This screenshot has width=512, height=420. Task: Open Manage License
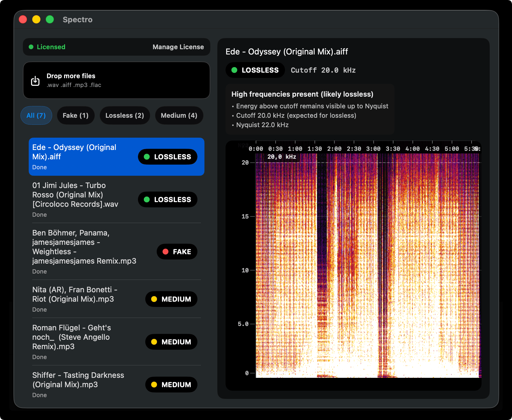178,47
